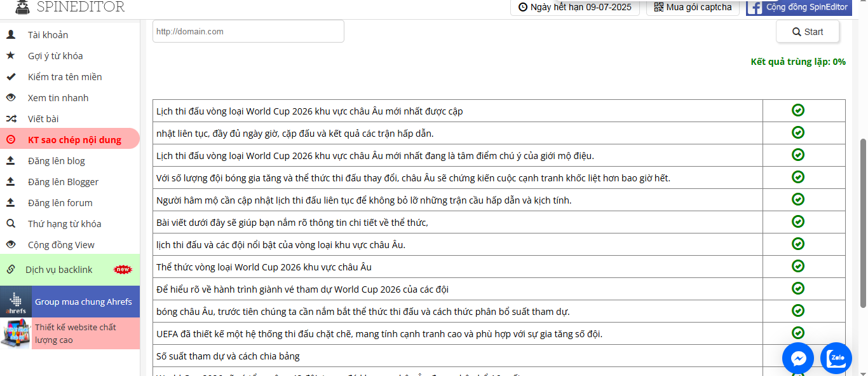
Task: Open Đăng lên Blogger page
Action: 70,181
